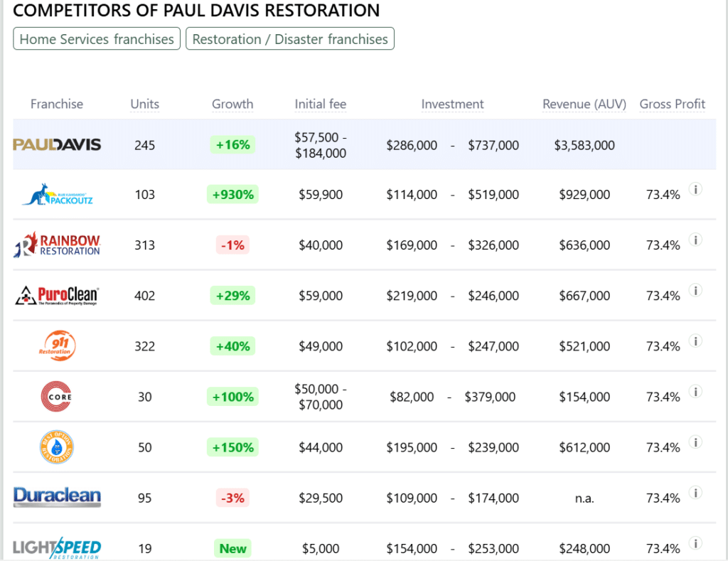The image size is (728, 561).
Task: Sort by the Initial fee column header
Action: [321, 104]
